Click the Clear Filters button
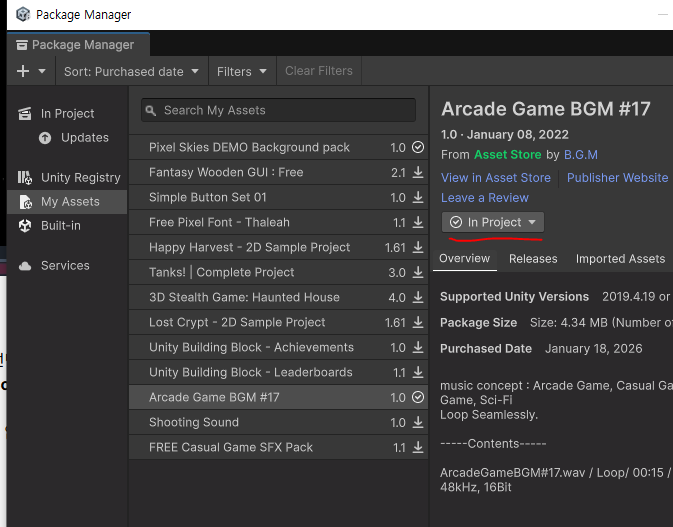 (319, 71)
